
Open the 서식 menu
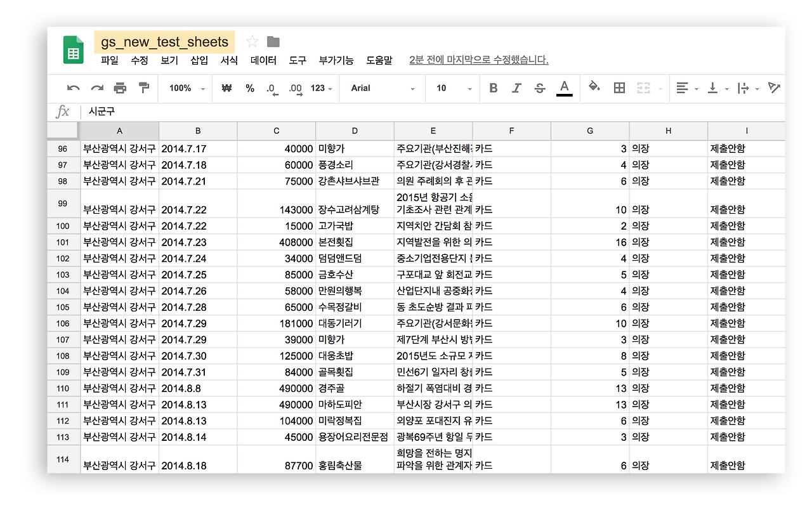[x=229, y=60]
